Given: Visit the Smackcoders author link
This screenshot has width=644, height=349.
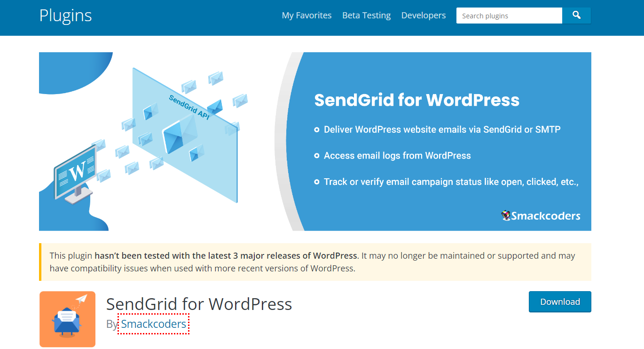Looking at the screenshot, I should pos(154,324).
